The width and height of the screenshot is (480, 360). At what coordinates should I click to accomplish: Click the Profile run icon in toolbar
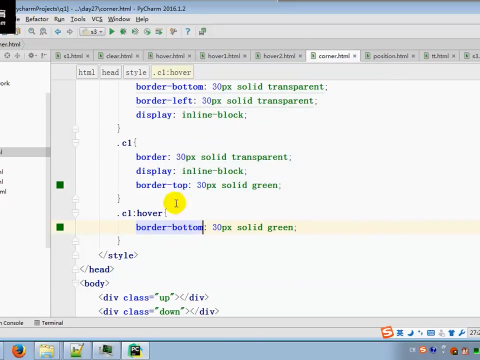click(x=147, y=32)
